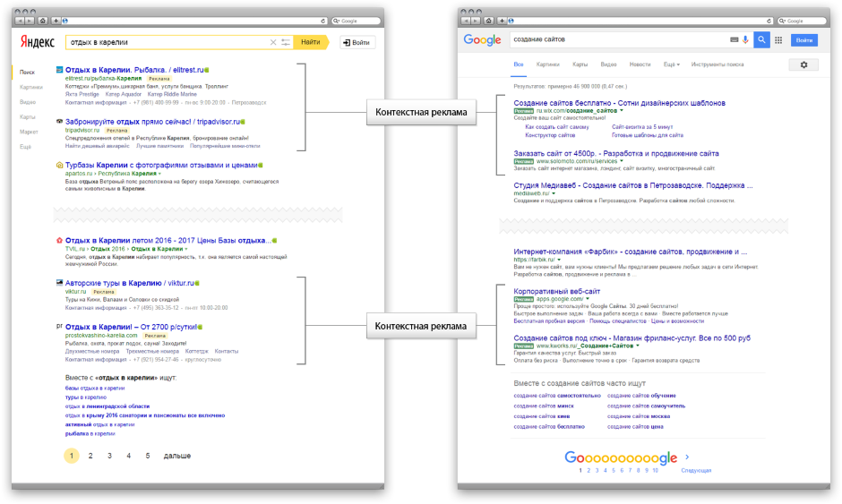Click the Войти button in the Yandex window
This screenshot has width=842, height=504.
(x=357, y=42)
